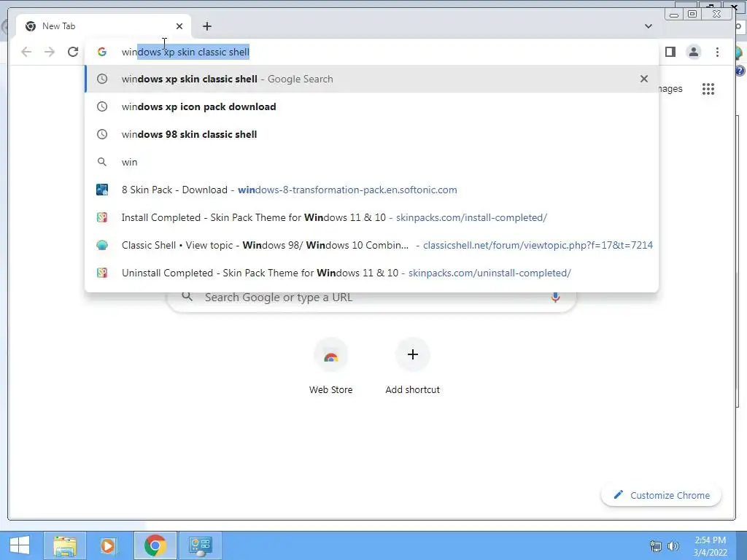
Task: Go back using the back arrow
Action: [x=26, y=52]
